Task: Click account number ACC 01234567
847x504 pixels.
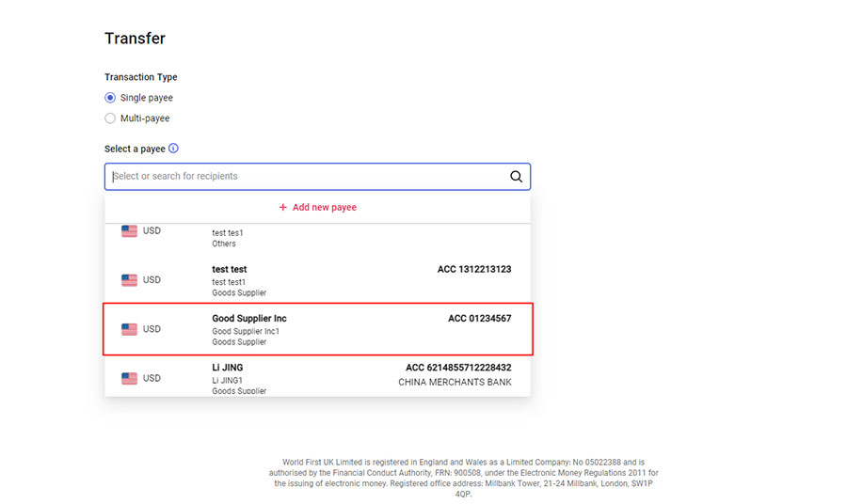Action: [x=479, y=319]
